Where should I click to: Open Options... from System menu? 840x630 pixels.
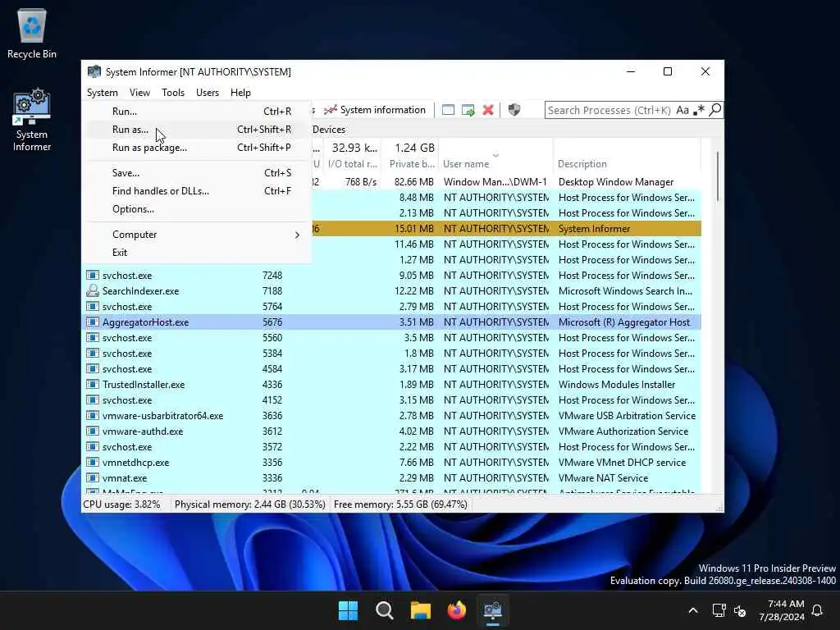tap(197, 209)
